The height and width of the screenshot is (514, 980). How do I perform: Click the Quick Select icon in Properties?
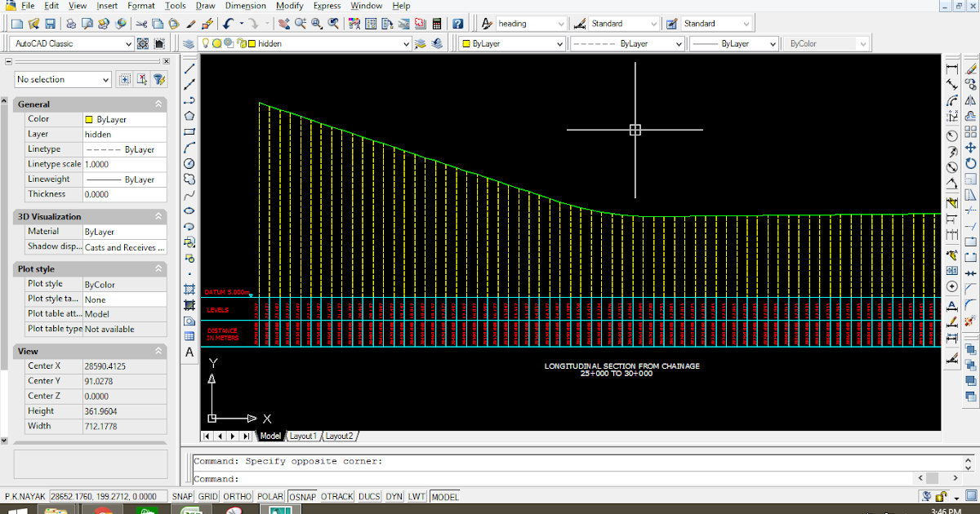pos(159,79)
